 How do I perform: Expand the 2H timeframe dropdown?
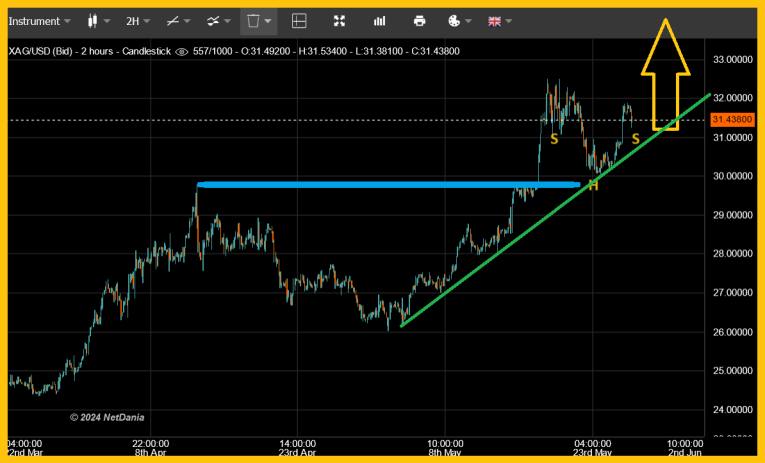click(132, 21)
